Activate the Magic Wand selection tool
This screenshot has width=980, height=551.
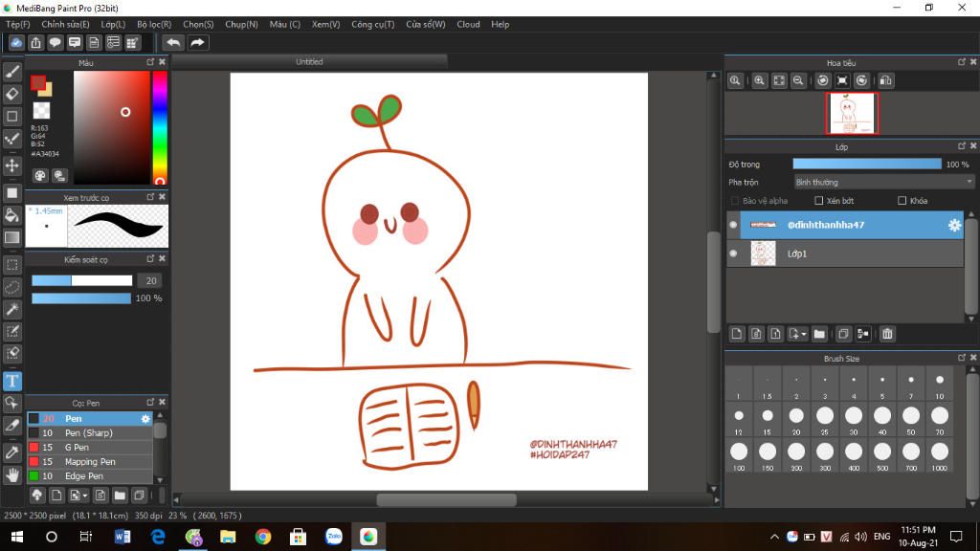click(x=12, y=309)
